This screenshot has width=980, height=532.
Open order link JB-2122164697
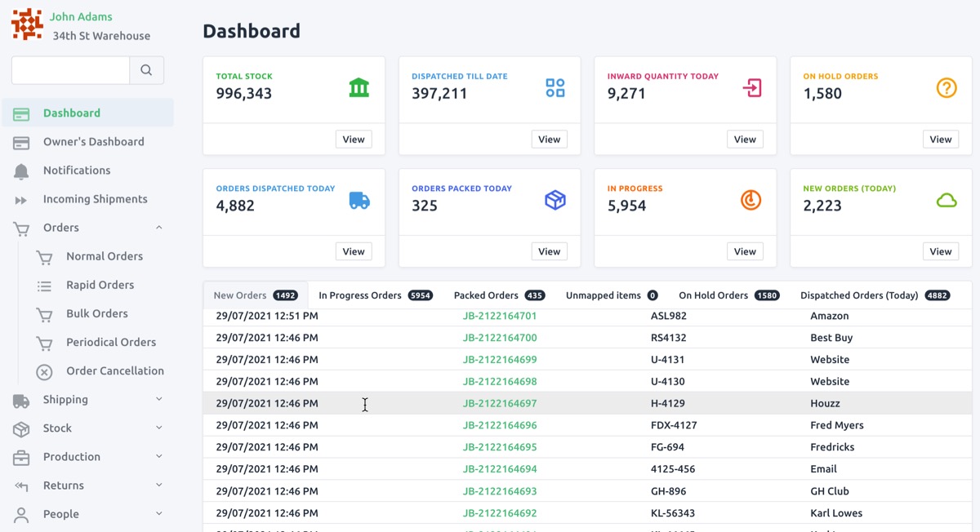tap(499, 403)
